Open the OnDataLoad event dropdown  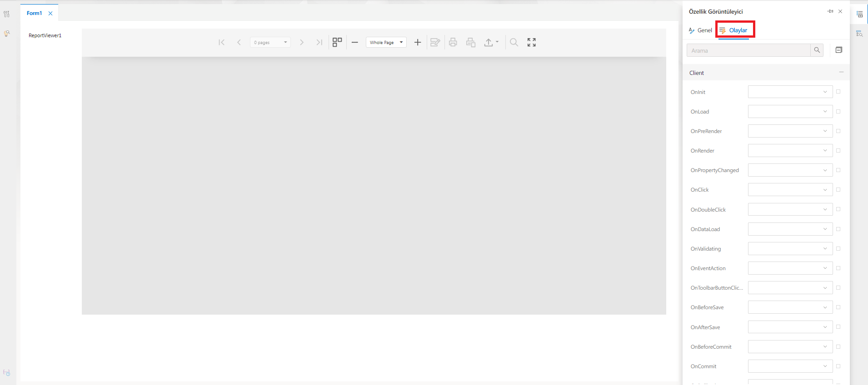[x=790, y=229]
